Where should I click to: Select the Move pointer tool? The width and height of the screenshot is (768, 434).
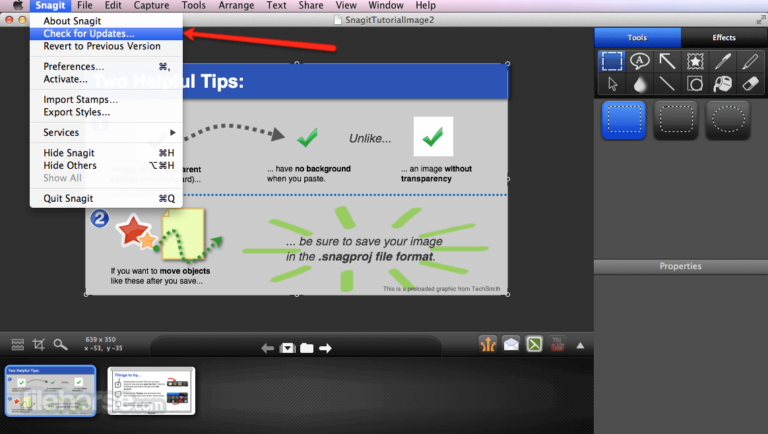tap(612, 84)
